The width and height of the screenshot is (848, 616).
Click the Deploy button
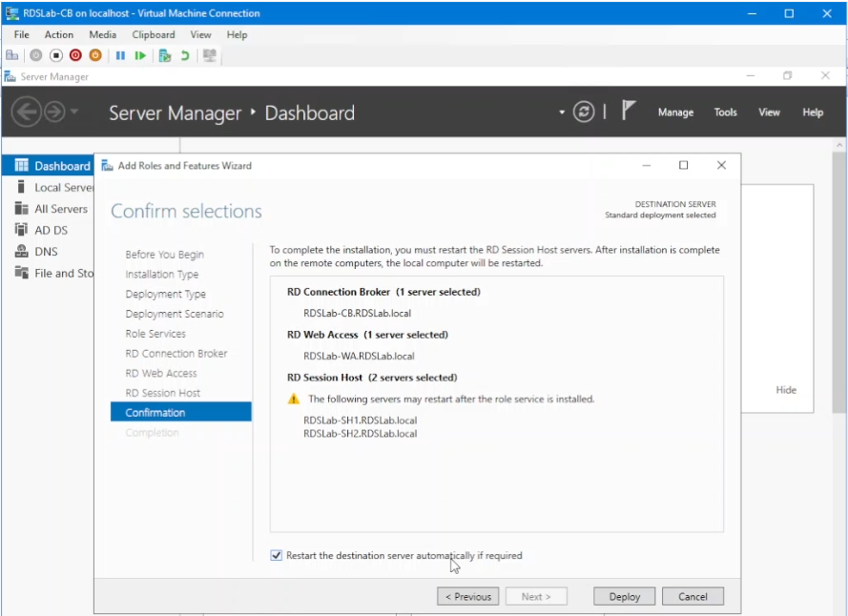click(x=624, y=597)
